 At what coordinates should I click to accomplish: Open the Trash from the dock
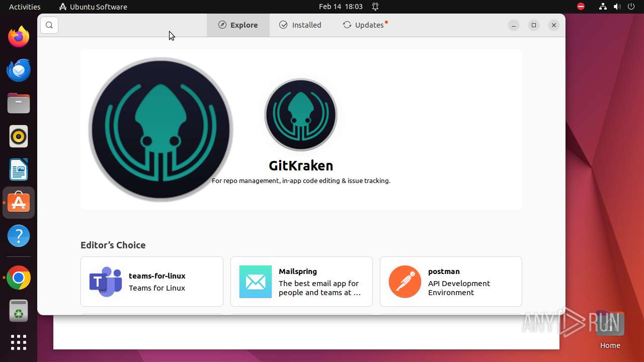click(19, 311)
